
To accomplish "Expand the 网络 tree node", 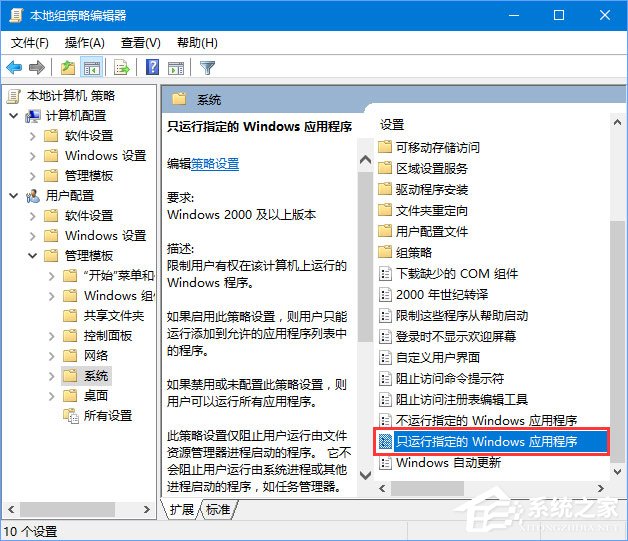I will [x=52, y=356].
